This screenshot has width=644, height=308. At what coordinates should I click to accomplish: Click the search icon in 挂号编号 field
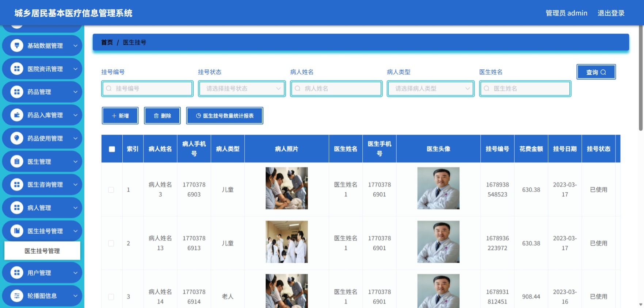109,88
